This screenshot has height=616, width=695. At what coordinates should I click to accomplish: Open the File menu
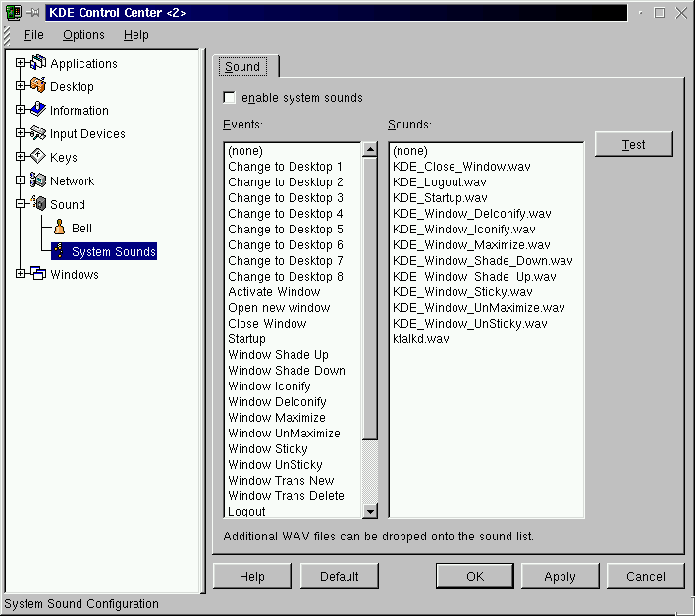pos(33,35)
